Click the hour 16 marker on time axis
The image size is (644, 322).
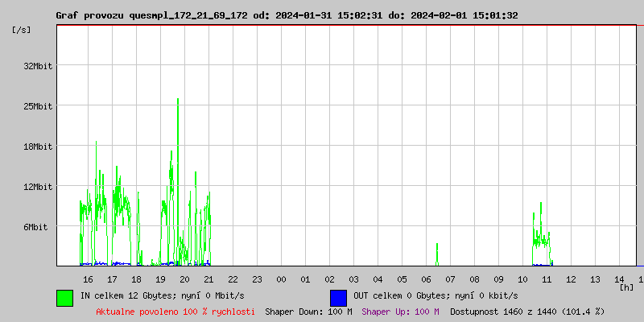tap(88, 279)
